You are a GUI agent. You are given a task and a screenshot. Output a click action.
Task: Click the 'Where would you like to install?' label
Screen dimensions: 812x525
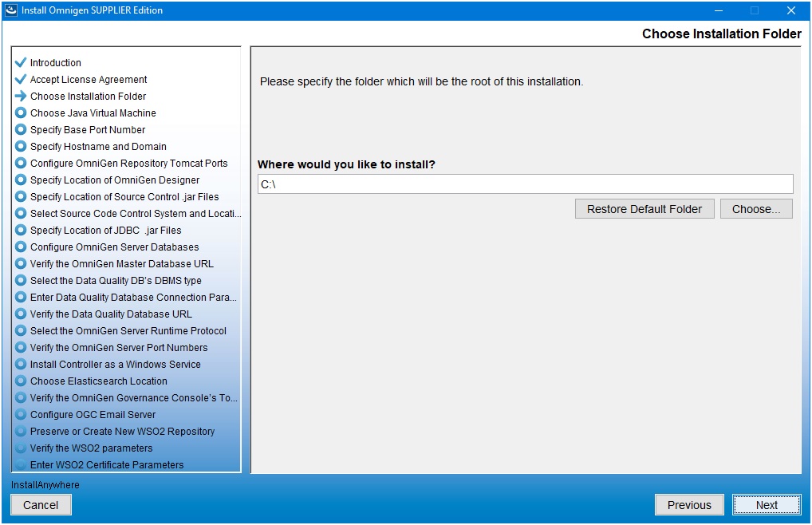coord(346,164)
